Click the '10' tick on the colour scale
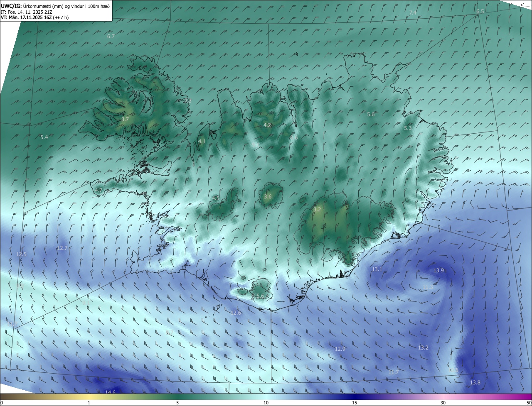532x406 pixels. point(266,403)
